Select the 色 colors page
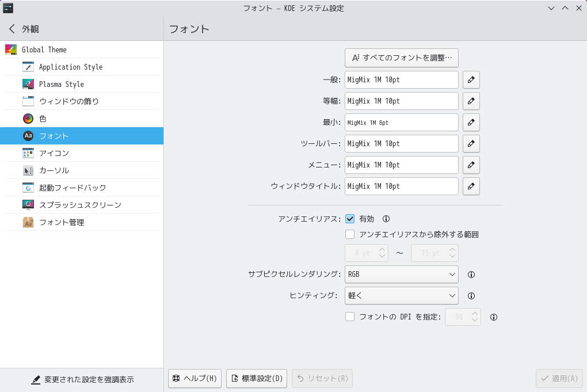 [x=82, y=119]
